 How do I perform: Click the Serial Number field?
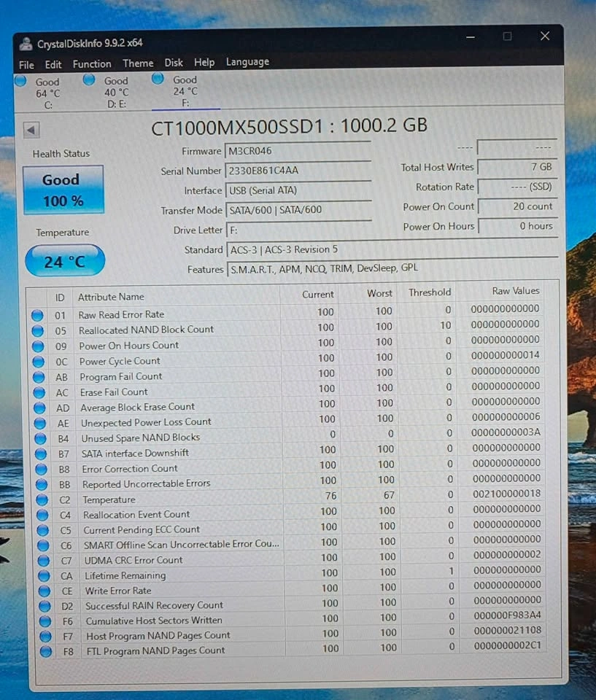tap(298, 171)
